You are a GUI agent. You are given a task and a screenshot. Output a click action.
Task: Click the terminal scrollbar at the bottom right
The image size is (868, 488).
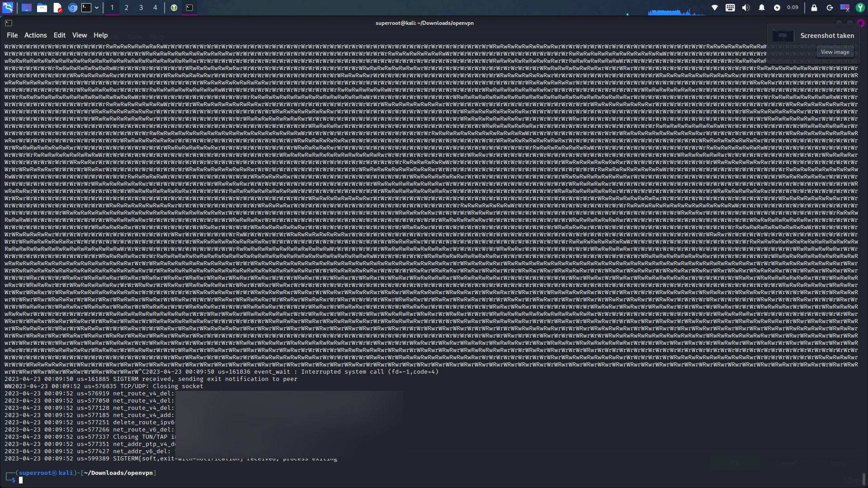(863, 479)
